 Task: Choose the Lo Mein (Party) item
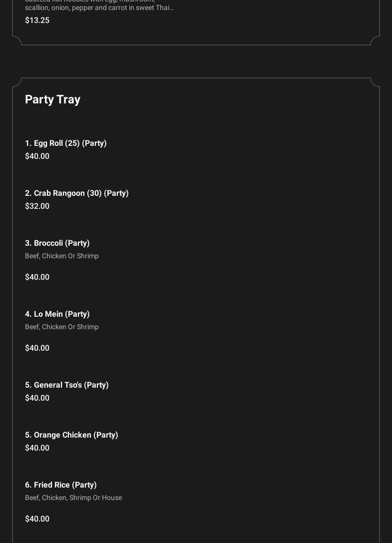click(x=57, y=314)
